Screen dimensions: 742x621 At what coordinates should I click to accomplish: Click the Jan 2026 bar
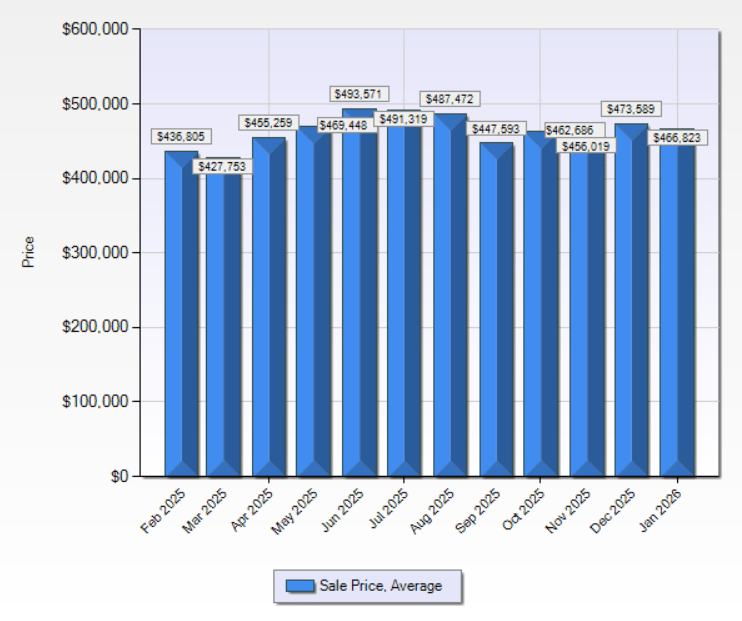click(x=676, y=320)
